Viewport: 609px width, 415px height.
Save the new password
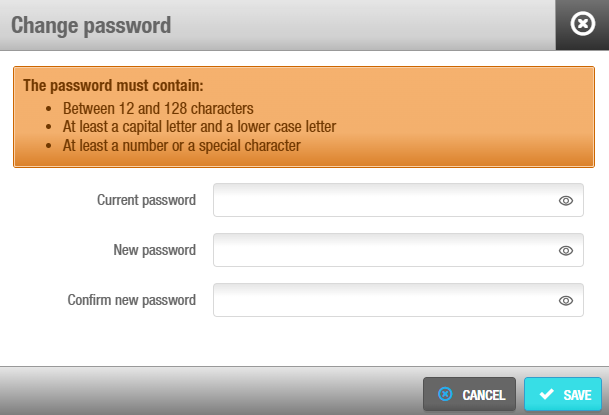click(x=563, y=394)
